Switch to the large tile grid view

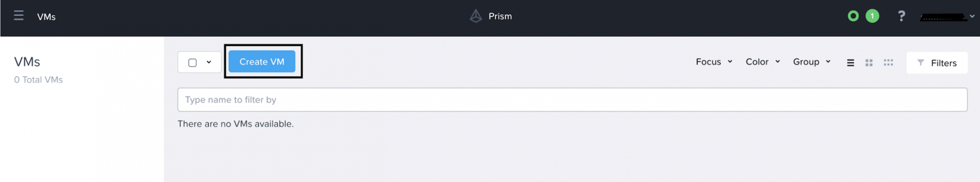pyautogui.click(x=869, y=63)
